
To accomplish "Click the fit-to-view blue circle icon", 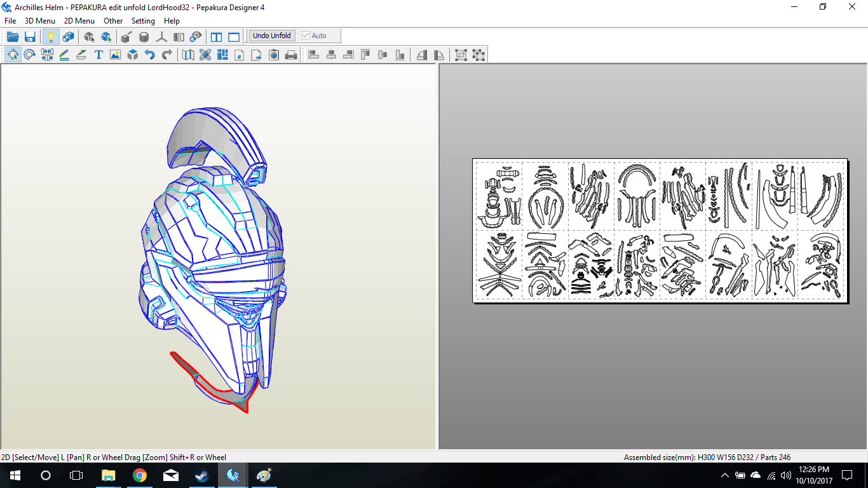I will point(205,55).
